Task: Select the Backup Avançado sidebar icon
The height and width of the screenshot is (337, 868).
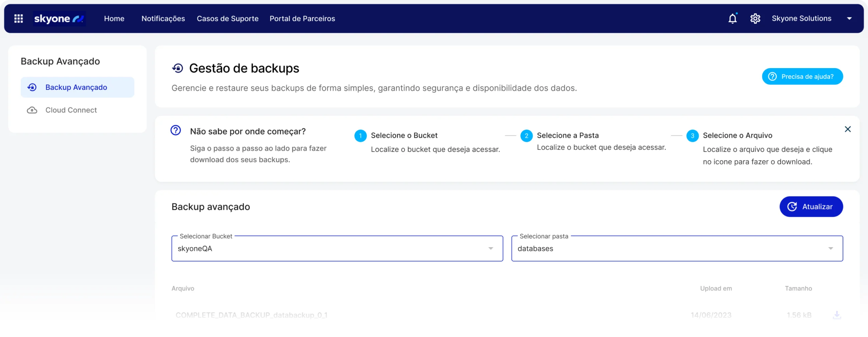Action: coord(32,87)
